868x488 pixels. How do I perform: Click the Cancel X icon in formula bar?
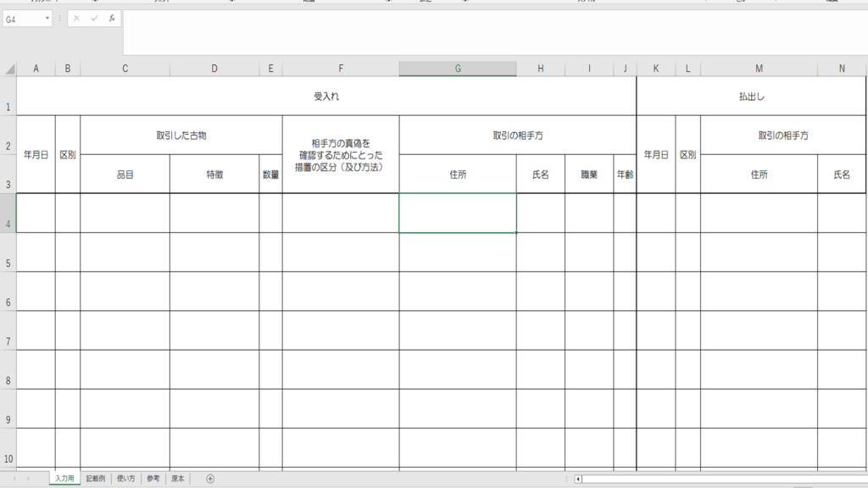[76, 18]
